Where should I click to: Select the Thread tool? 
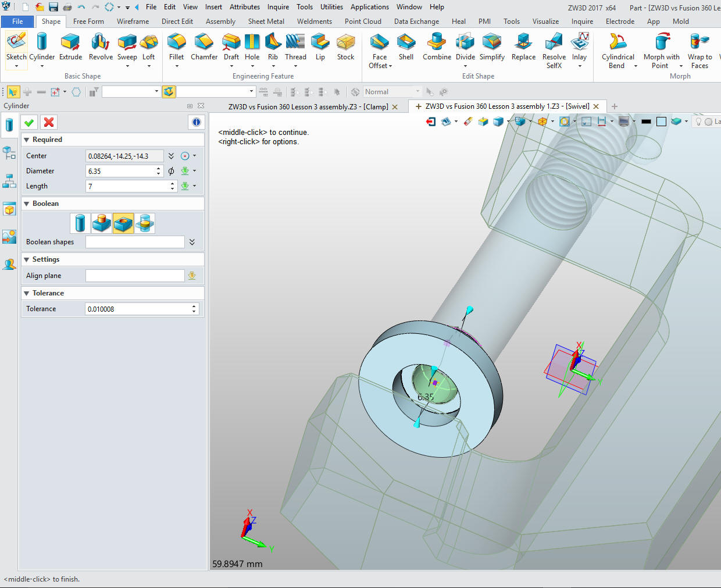pyautogui.click(x=295, y=47)
